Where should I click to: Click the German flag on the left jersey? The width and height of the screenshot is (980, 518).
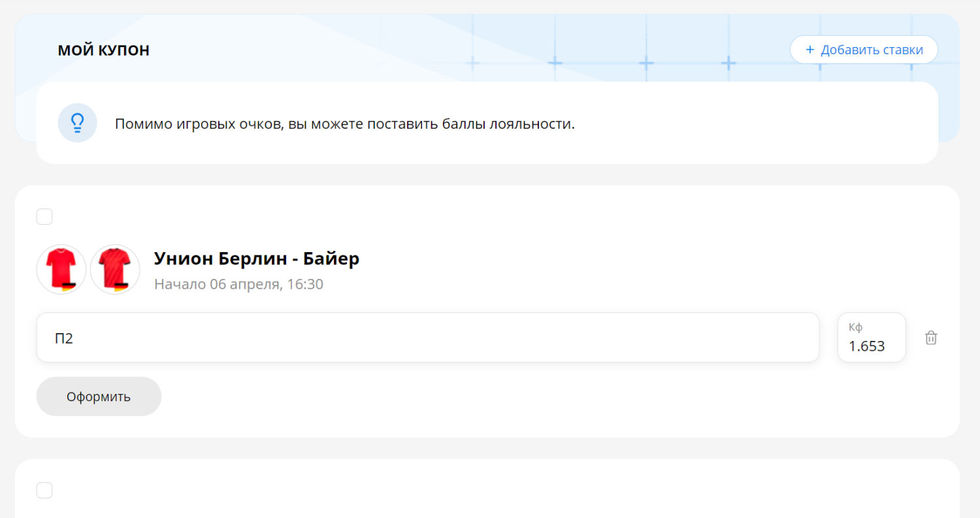coord(69,286)
